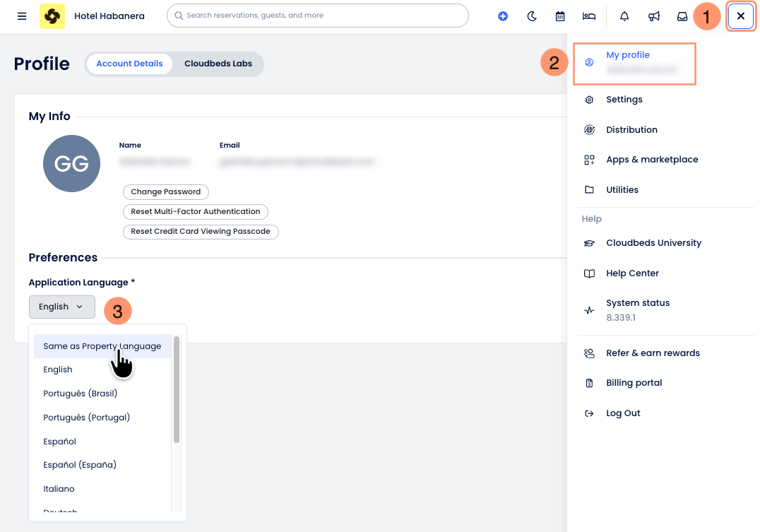The image size is (760, 532).
Task: Click the GG avatar circle
Action: click(72, 163)
